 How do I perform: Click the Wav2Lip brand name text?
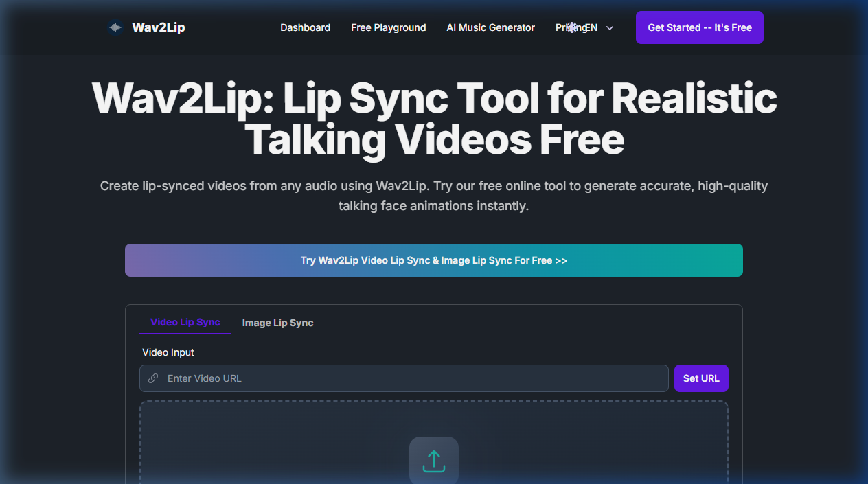(x=158, y=27)
